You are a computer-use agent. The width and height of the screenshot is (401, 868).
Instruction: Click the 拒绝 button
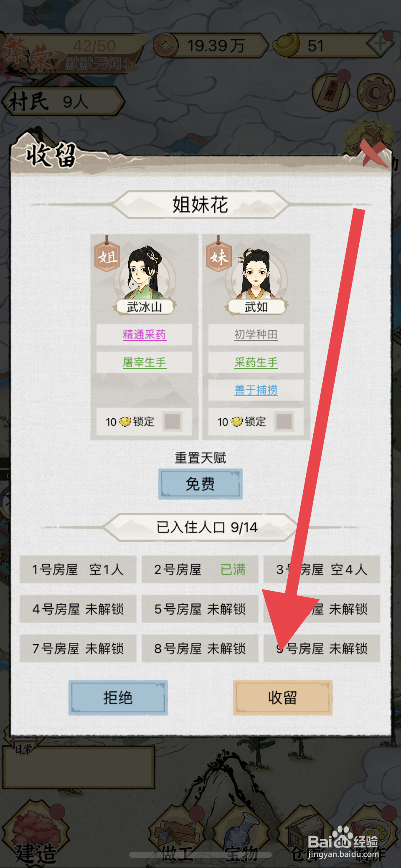coord(118,698)
